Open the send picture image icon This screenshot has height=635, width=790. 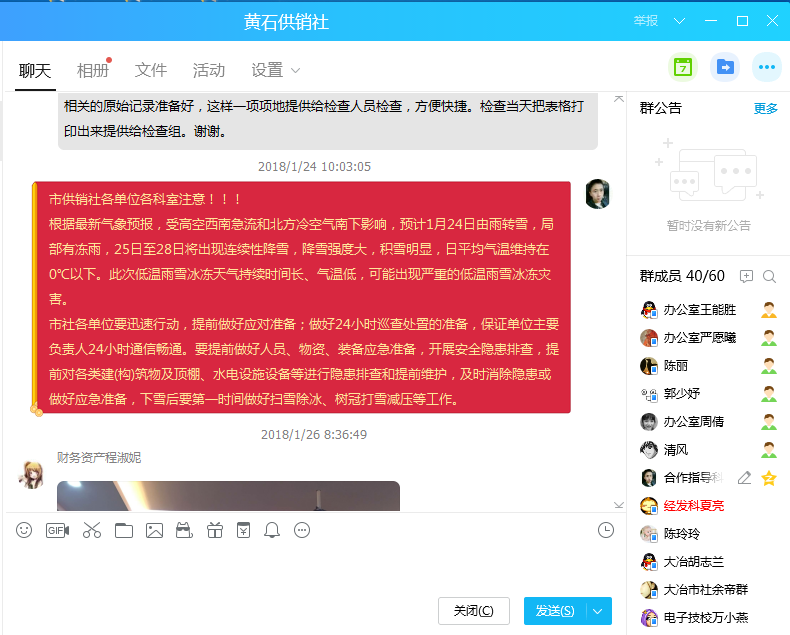pyautogui.click(x=154, y=530)
